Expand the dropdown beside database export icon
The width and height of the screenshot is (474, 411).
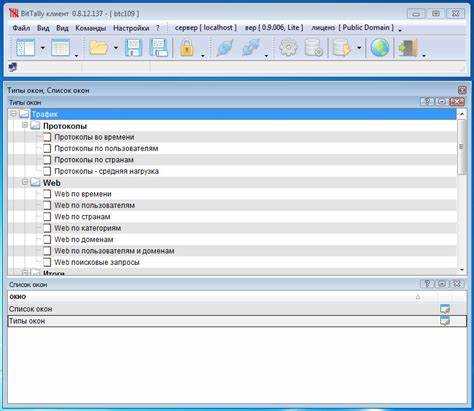[x=359, y=48]
